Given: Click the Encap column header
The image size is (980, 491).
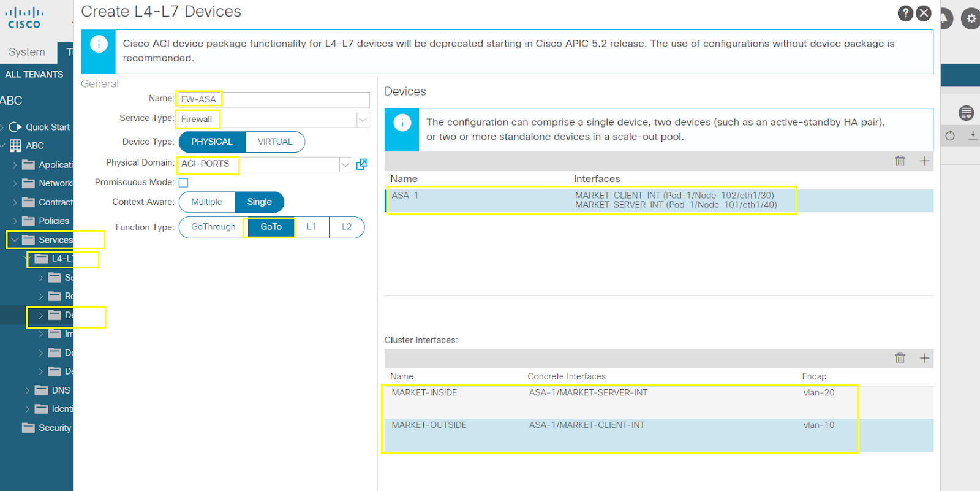Looking at the screenshot, I should click(x=814, y=376).
